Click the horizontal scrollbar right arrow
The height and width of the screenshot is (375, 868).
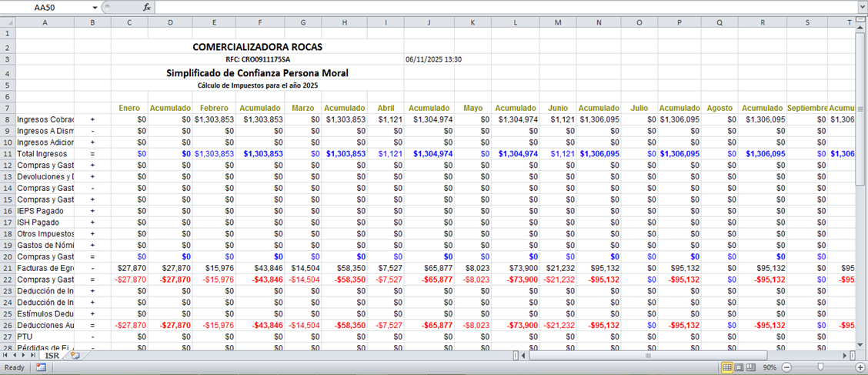[x=843, y=356]
